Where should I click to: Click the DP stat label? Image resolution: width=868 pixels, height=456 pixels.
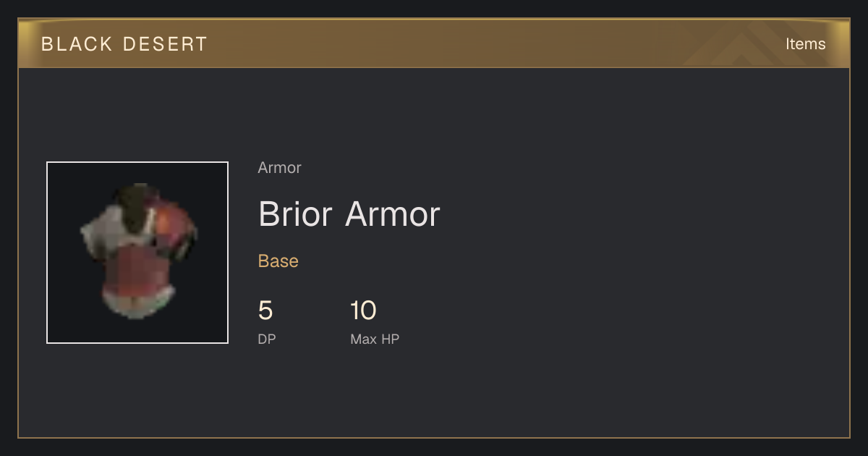click(x=267, y=339)
